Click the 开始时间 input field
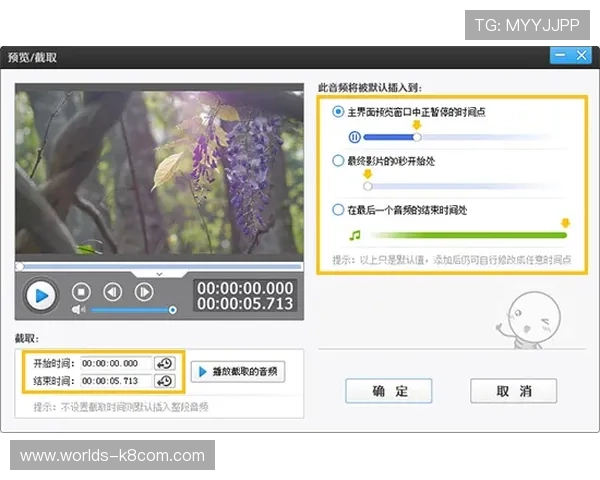The width and height of the screenshot is (600, 480). tap(116, 364)
